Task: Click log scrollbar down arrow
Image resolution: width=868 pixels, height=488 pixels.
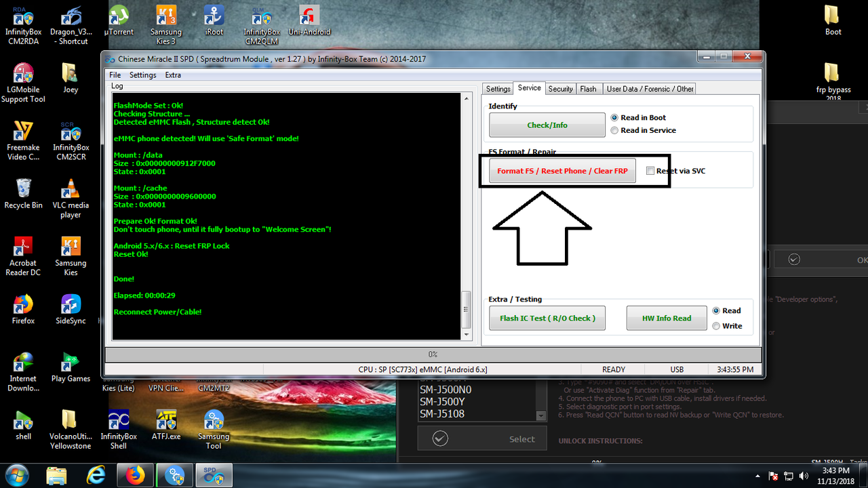Action: coord(466,335)
